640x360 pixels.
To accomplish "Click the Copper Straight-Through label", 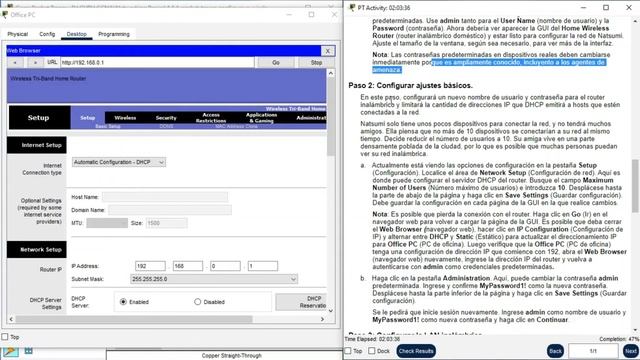I will pyautogui.click(x=231, y=356).
